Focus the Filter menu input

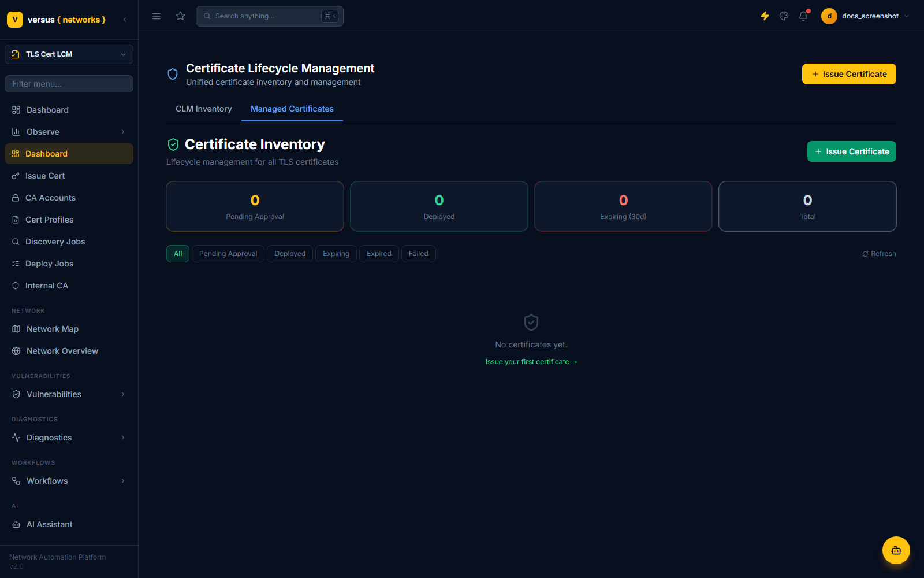tap(69, 84)
